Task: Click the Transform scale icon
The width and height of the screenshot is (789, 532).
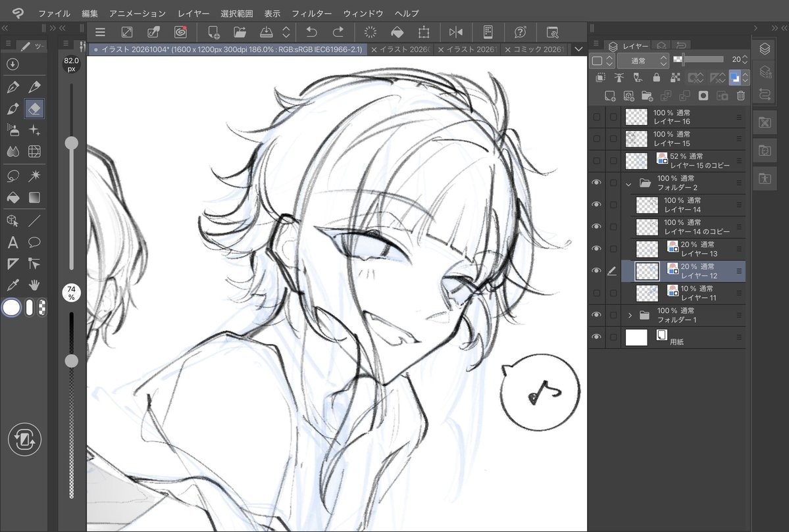Action: click(x=424, y=32)
